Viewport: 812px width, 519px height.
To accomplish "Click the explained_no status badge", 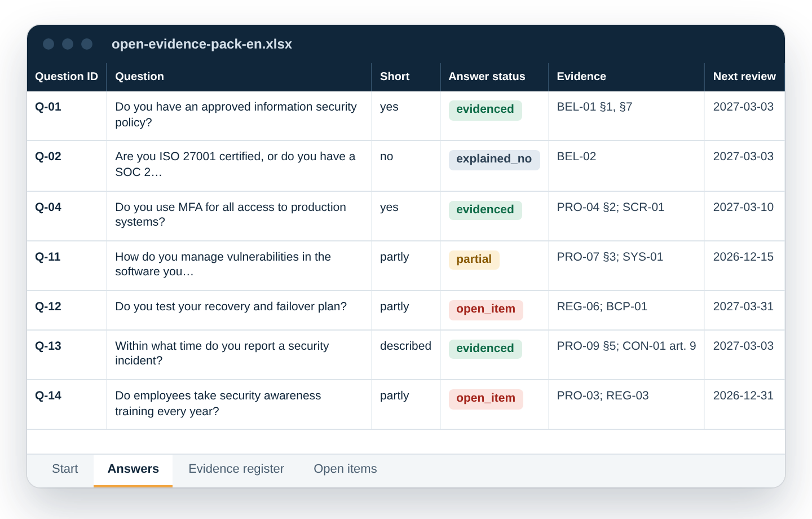I will (494, 160).
